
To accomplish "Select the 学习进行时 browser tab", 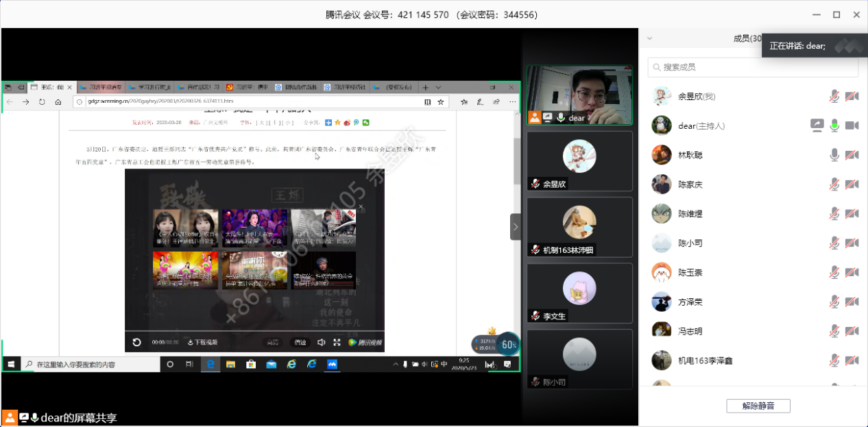I will (149, 88).
